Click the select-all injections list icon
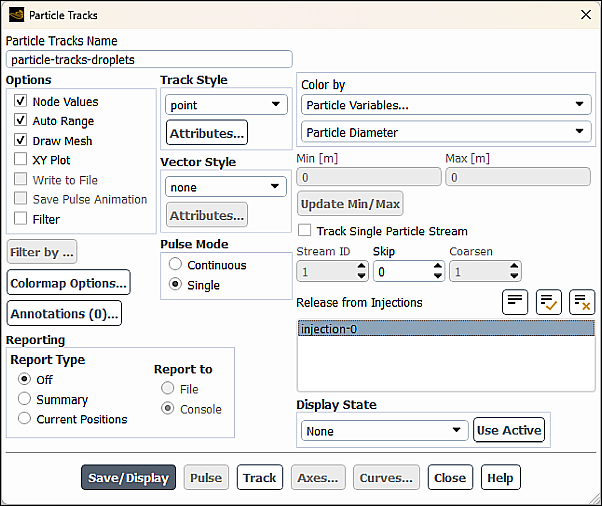 (515, 302)
